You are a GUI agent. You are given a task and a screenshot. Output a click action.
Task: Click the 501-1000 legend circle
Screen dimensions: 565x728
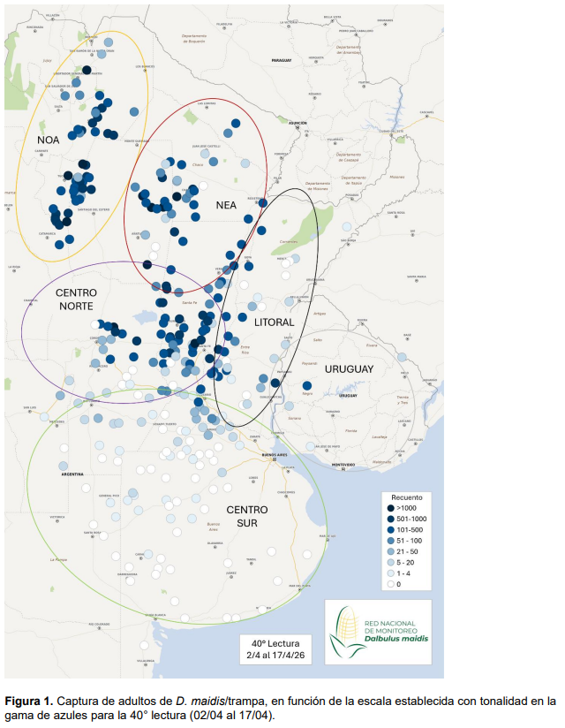(x=391, y=519)
